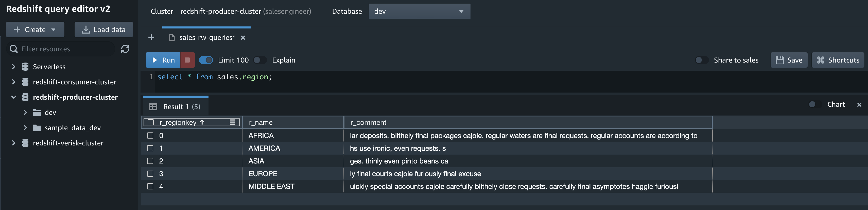The height and width of the screenshot is (210, 868).
Task: Open the Database dev dropdown
Action: click(x=419, y=11)
